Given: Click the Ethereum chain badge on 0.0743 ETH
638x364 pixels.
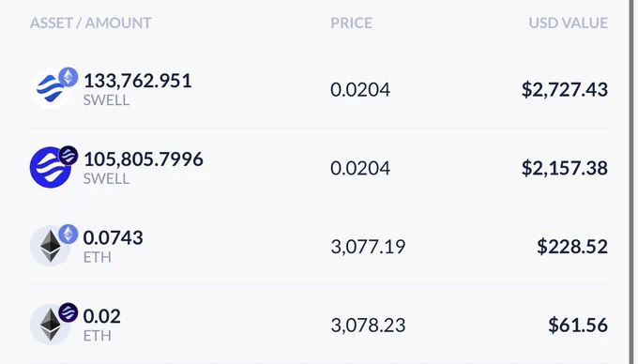Looking at the screenshot, I should click(x=68, y=234).
